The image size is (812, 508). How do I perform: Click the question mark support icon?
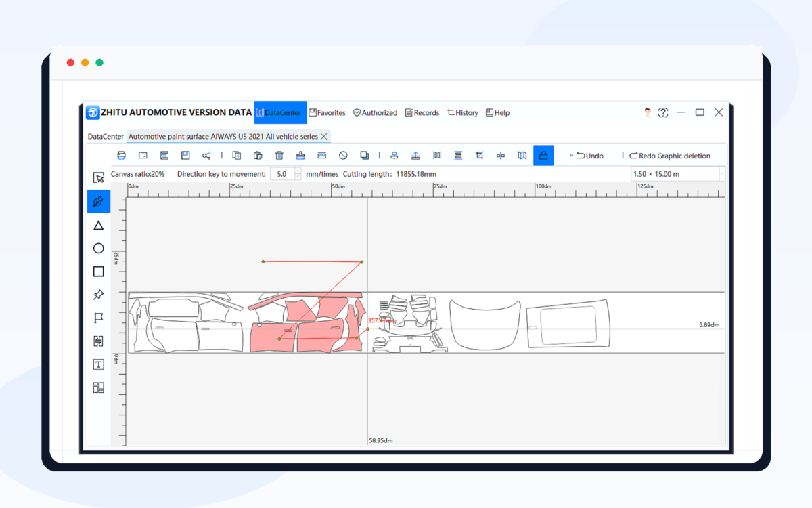pos(663,112)
